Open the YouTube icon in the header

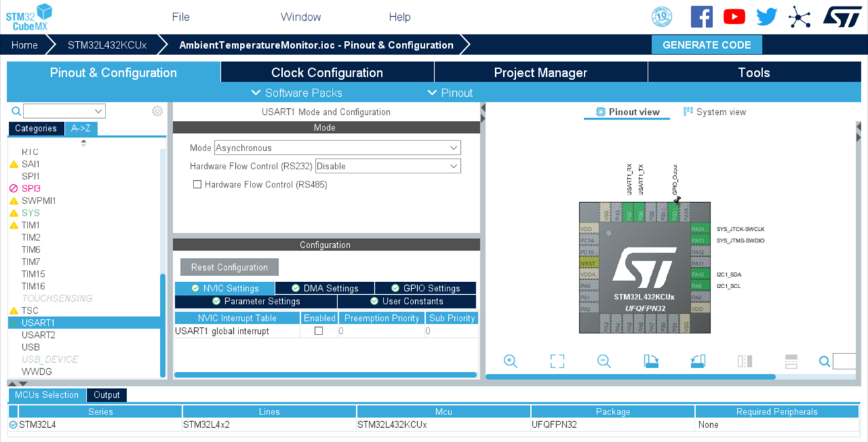coord(734,17)
